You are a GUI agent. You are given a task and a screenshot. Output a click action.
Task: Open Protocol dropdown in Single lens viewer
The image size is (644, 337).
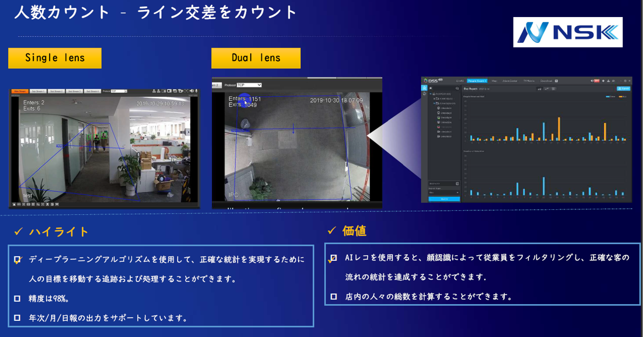point(118,91)
